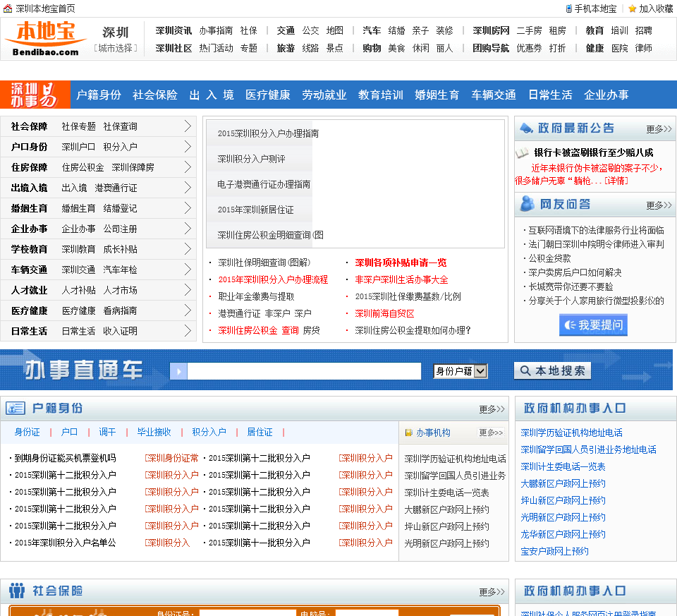This screenshot has height=616, width=677.
Task: Click the 本地搜索 search button
Action: point(552,370)
